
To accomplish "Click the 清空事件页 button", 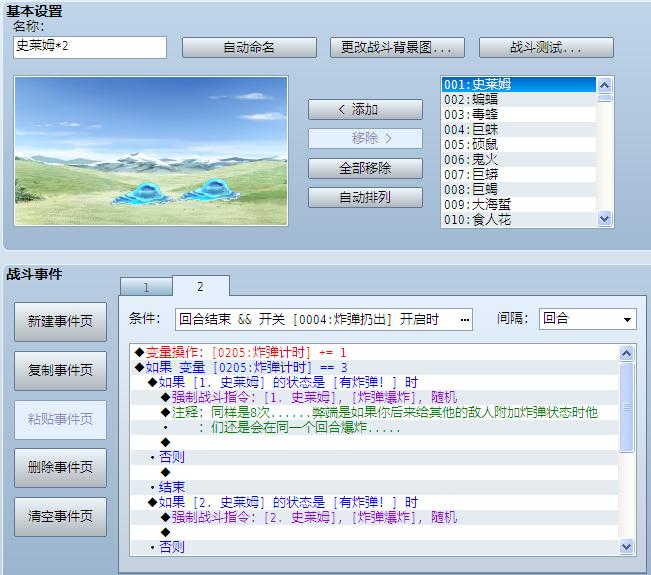I will coord(60,516).
